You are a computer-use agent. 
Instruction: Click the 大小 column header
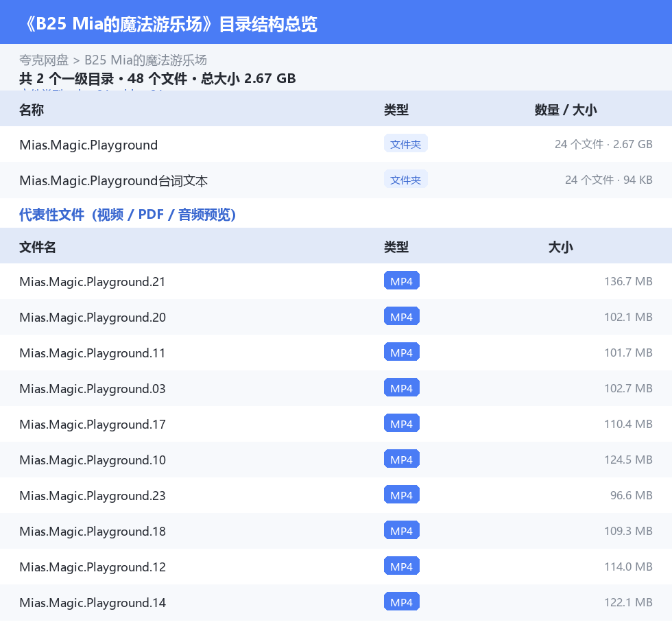(x=561, y=247)
